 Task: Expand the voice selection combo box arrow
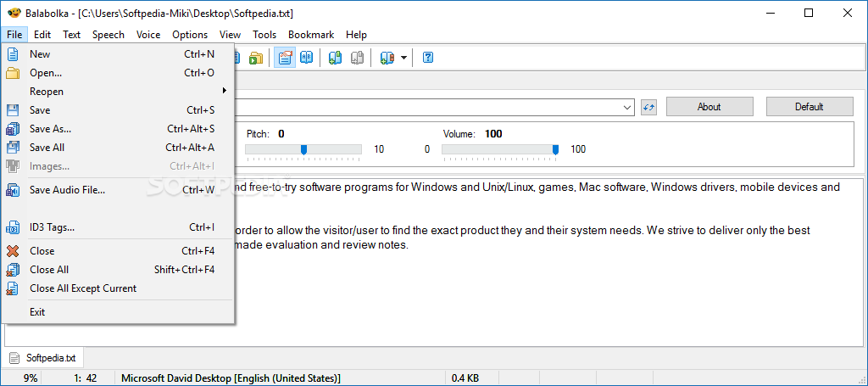[627, 107]
